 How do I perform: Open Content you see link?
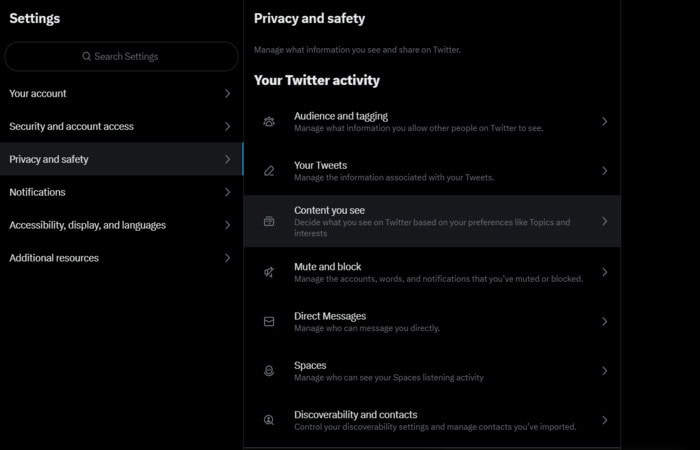[432, 221]
